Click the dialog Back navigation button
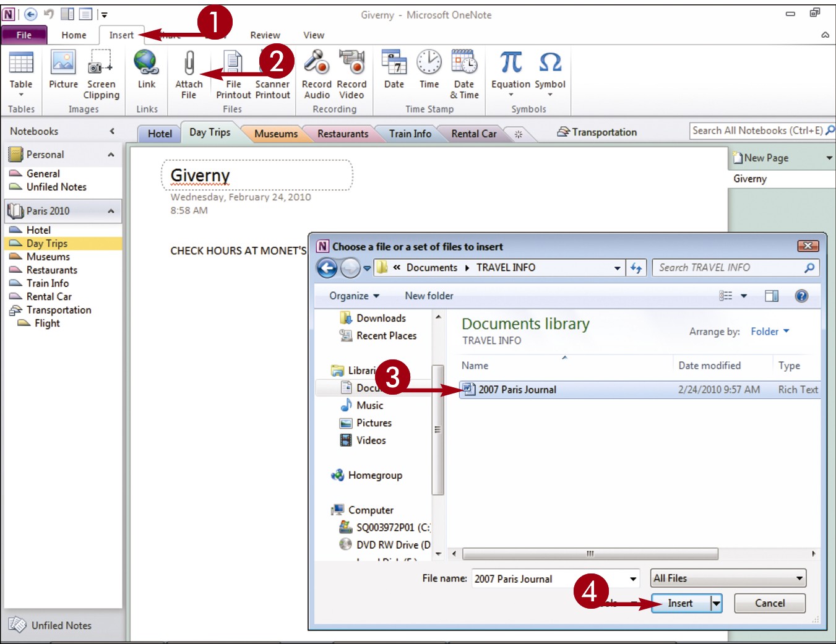This screenshot has width=836, height=644. coord(327,268)
